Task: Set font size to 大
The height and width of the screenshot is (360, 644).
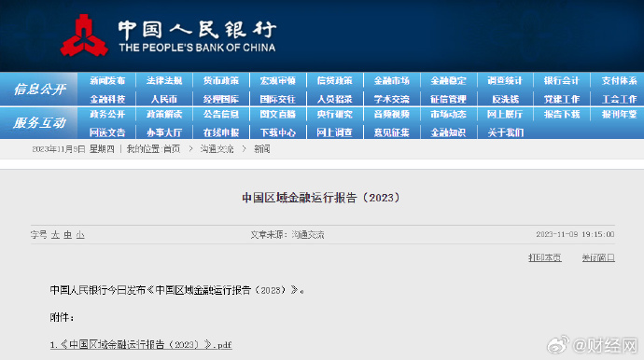Action: pyautogui.click(x=55, y=235)
